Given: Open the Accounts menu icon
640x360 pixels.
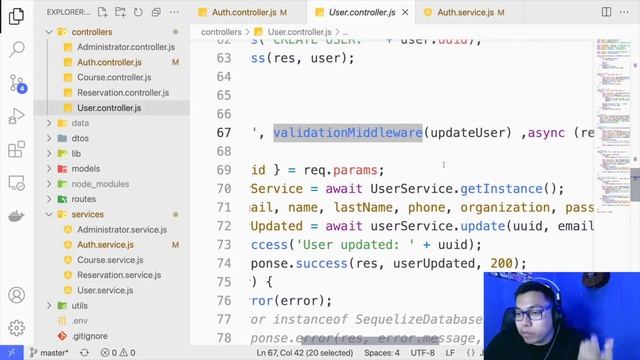Looking at the screenshot, I should pyautogui.click(x=16, y=295).
